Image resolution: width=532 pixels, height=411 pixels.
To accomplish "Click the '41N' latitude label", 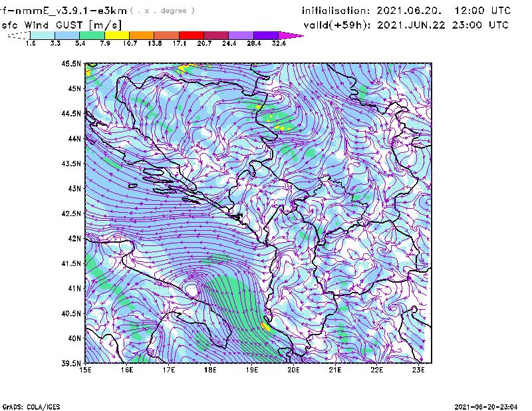I will click(74, 289).
